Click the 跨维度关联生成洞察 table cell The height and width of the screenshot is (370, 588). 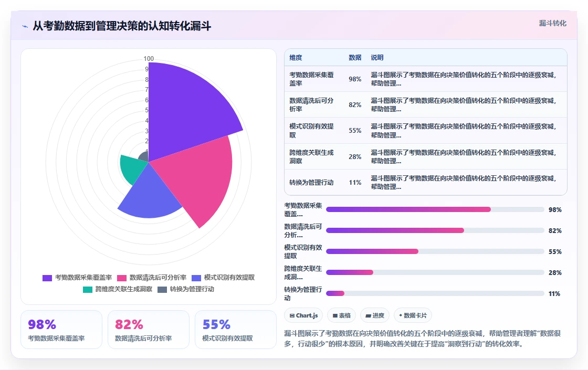[x=313, y=157]
